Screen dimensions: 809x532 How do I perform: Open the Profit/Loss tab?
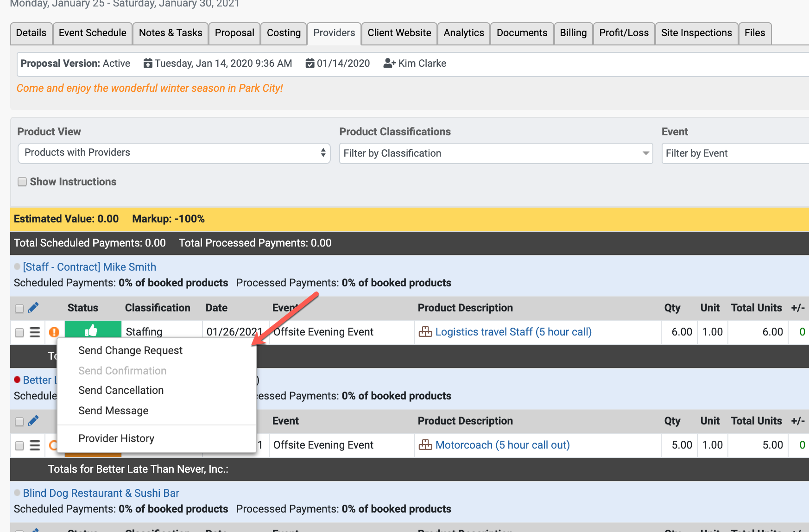coord(624,33)
